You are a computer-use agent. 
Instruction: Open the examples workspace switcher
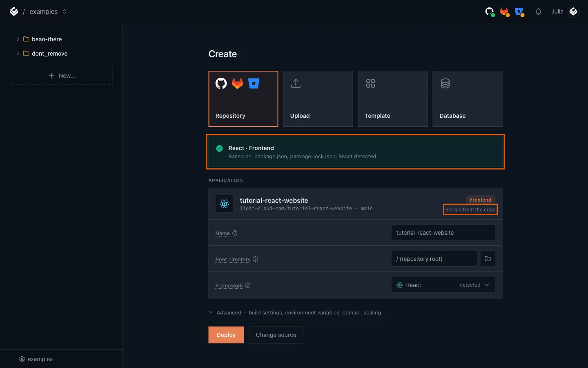(48, 11)
